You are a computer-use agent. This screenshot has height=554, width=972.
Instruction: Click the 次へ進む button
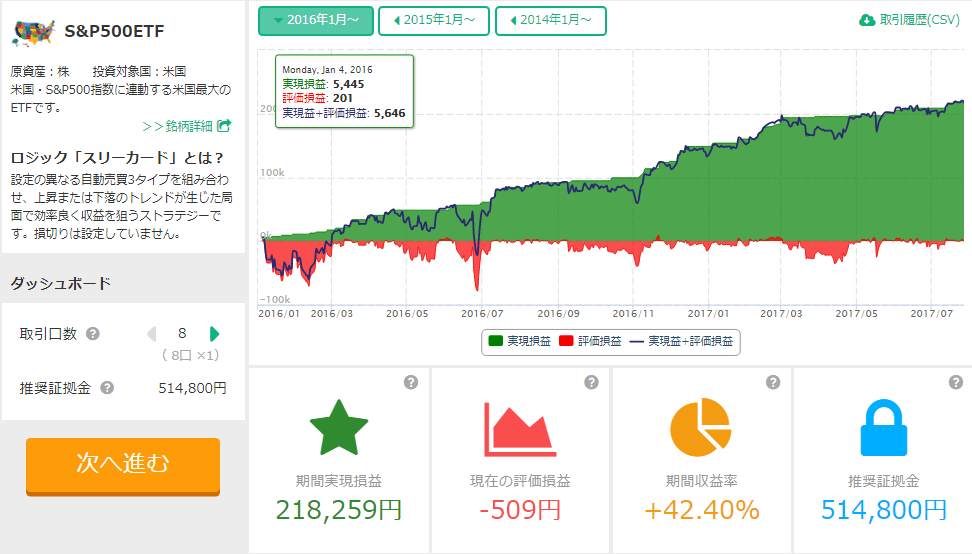pyautogui.click(x=123, y=467)
